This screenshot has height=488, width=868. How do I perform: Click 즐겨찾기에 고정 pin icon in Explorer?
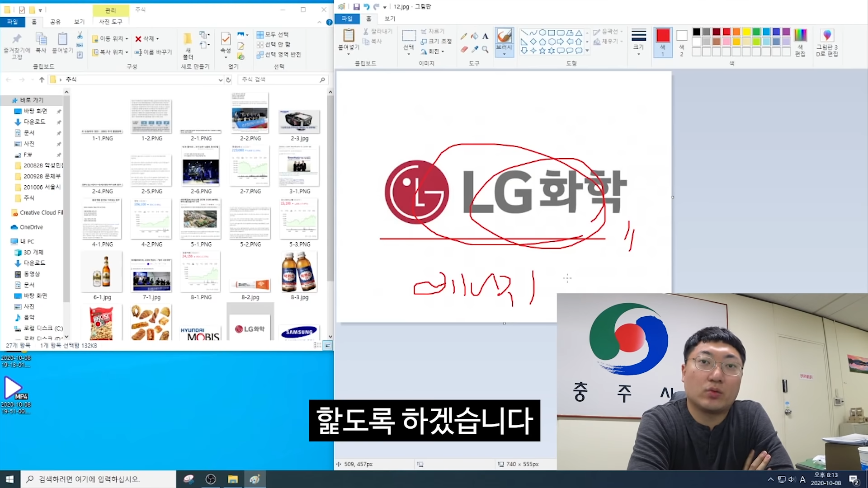point(17,39)
